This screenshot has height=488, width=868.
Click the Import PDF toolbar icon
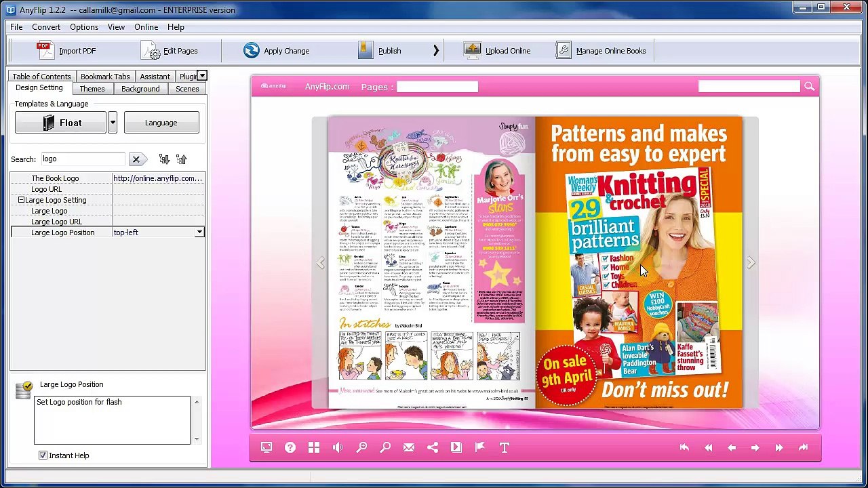(45, 50)
